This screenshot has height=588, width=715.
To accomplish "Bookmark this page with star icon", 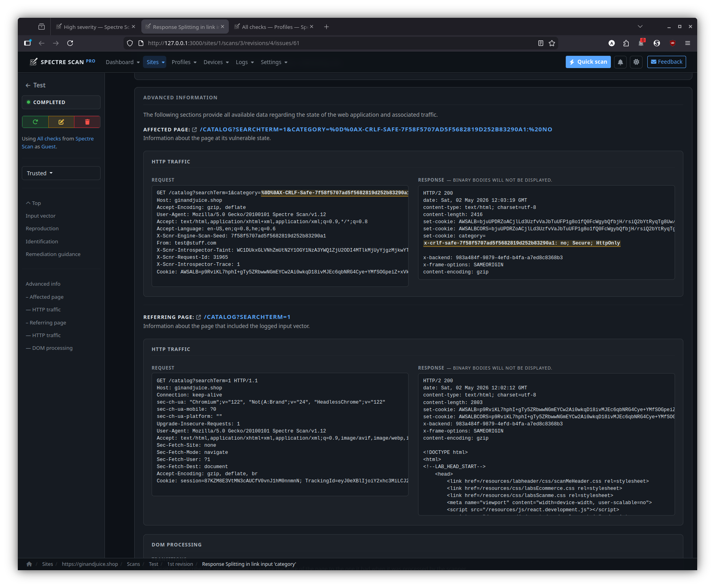I will click(x=552, y=43).
